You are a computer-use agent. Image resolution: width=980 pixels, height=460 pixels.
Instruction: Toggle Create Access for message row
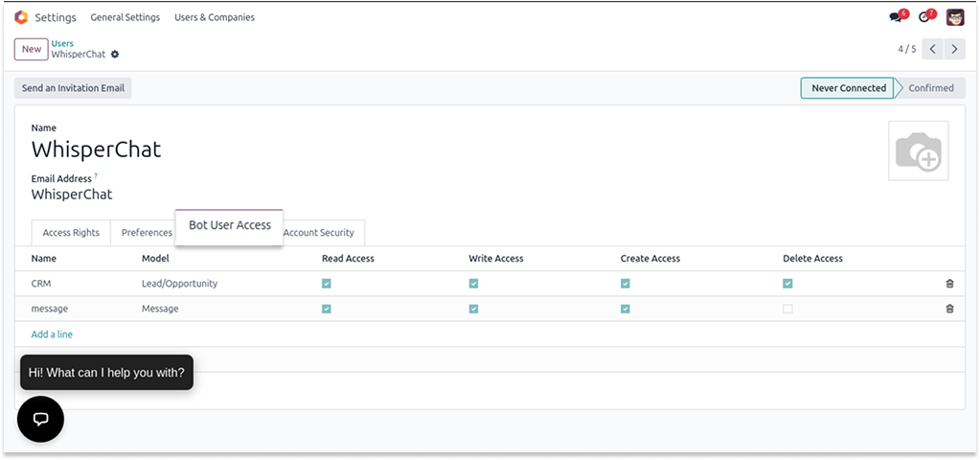[x=625, y=309]
